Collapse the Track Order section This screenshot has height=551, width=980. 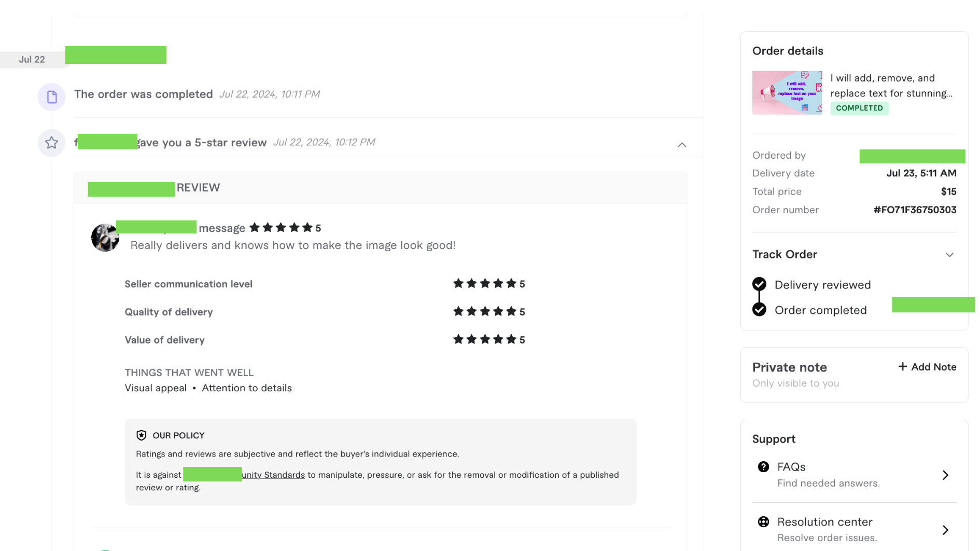[949, 255]
